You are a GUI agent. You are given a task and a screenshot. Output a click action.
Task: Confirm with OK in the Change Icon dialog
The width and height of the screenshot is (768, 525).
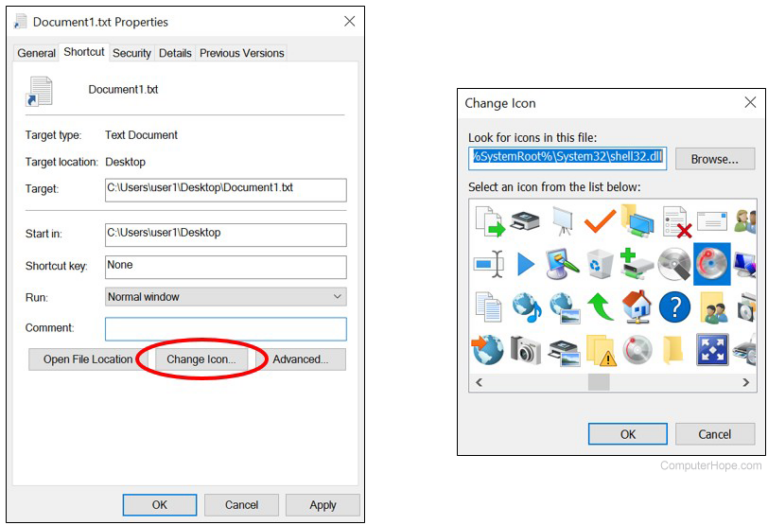(x=628, y=434)
